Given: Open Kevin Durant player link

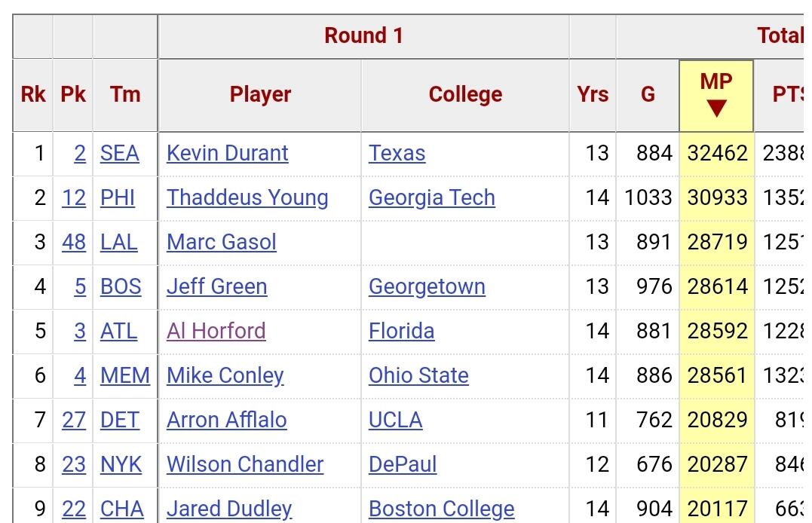Looking at the screenshot, I should coord(227,153).
